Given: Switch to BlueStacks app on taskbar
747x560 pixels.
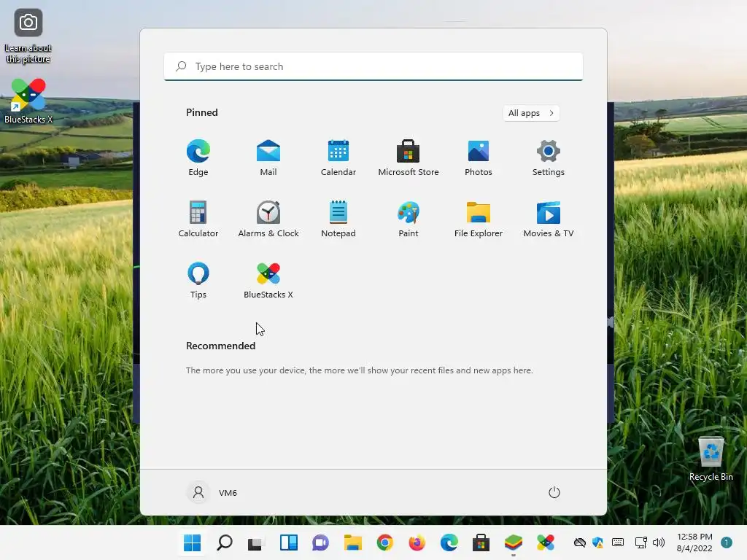Looking at the screenshot, I should tap(514, 542).
